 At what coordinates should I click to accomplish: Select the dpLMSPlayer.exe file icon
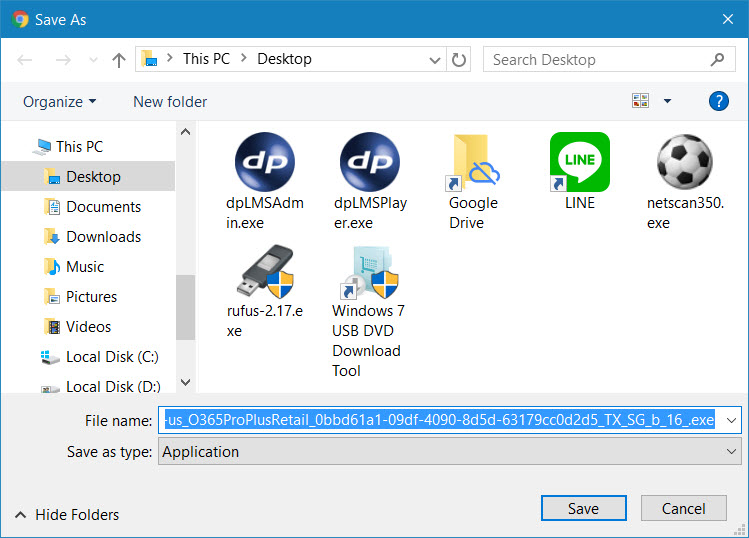[x=369, y=162]
